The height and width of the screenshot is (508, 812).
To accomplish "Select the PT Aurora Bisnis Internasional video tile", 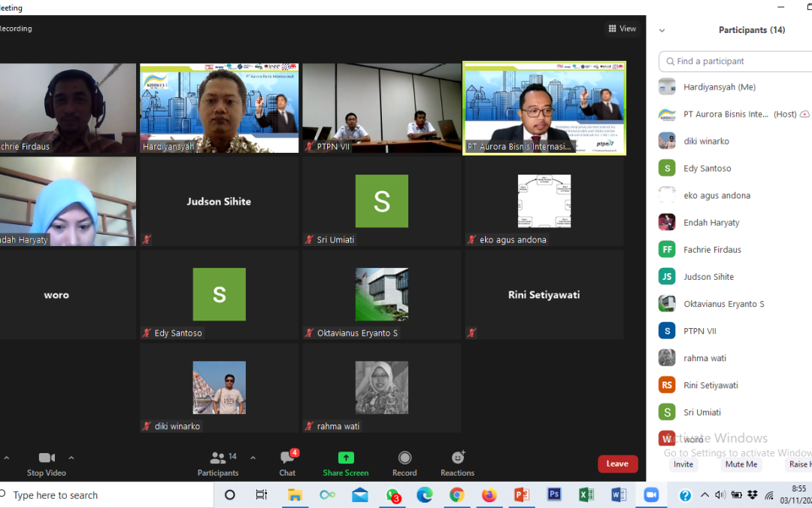I will pyautogui.click(x=544, y=108).
